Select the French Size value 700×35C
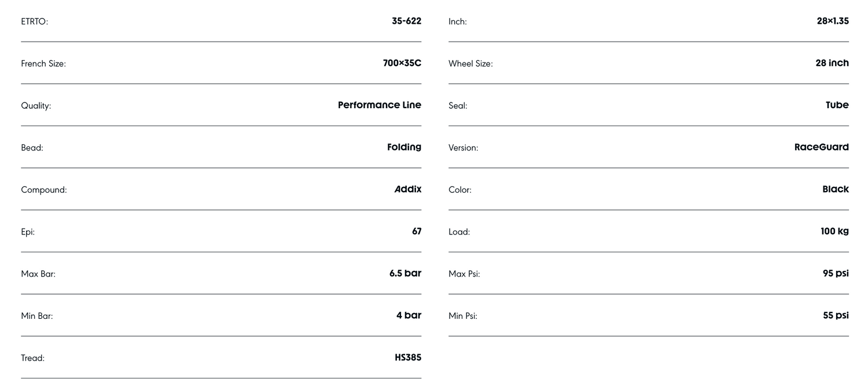Image resolution: width=868 pixels, height=386 pixels. pos(402,63)
